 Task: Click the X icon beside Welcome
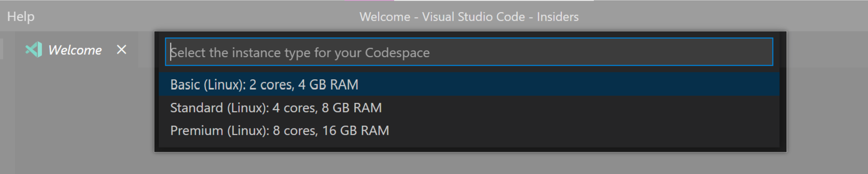[121, 50]
